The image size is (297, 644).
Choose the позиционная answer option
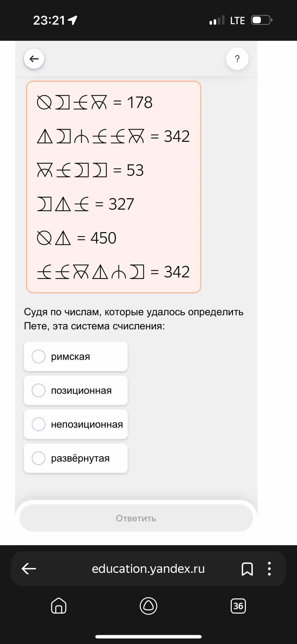pos(76,390)
